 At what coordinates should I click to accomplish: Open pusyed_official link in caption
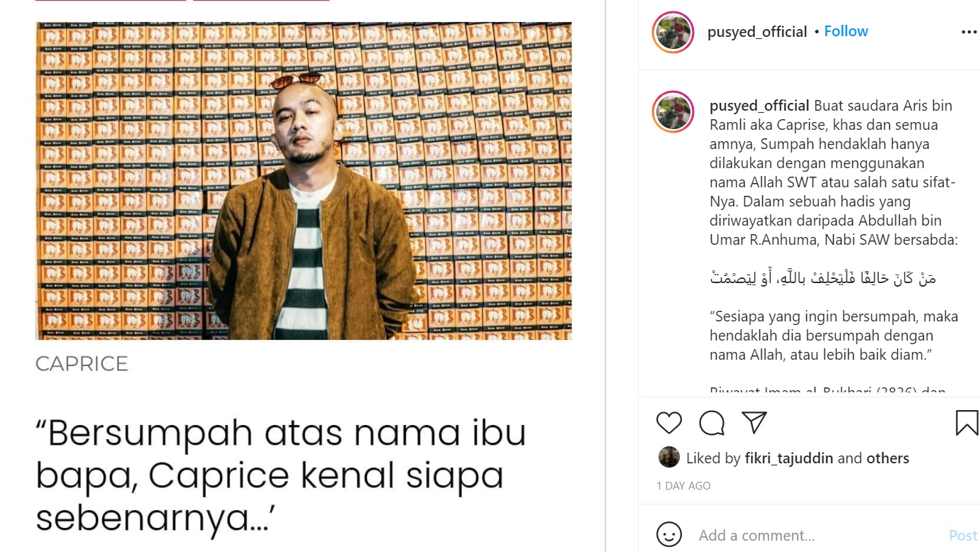(759, 106)
